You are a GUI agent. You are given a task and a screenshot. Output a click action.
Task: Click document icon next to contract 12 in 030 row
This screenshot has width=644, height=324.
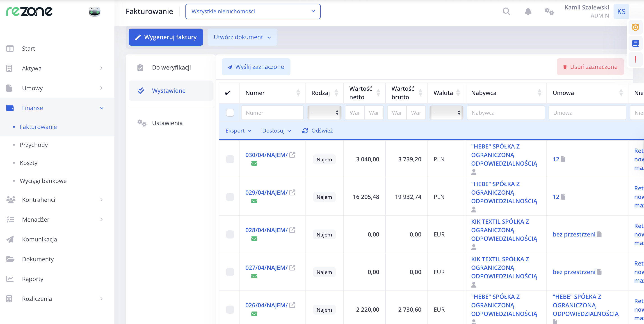563,159
